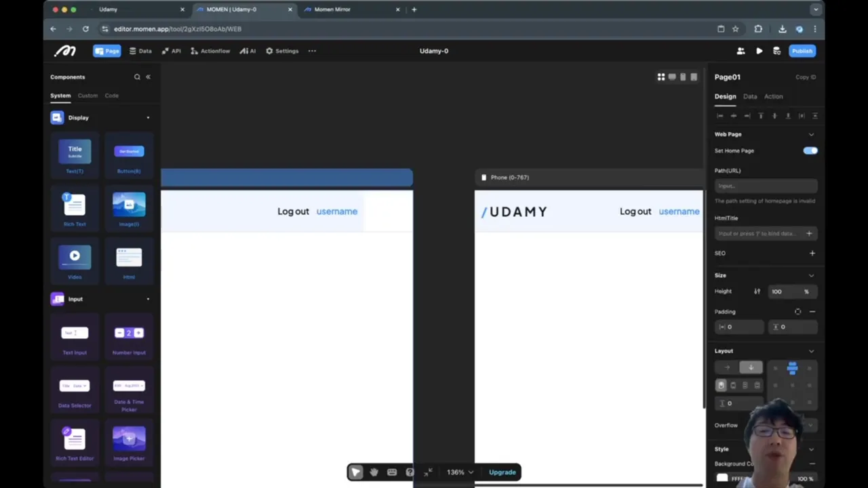868x488 pixels.
Task: Select the pointer tool in bottom toolbar
Action: pos(356,472)
